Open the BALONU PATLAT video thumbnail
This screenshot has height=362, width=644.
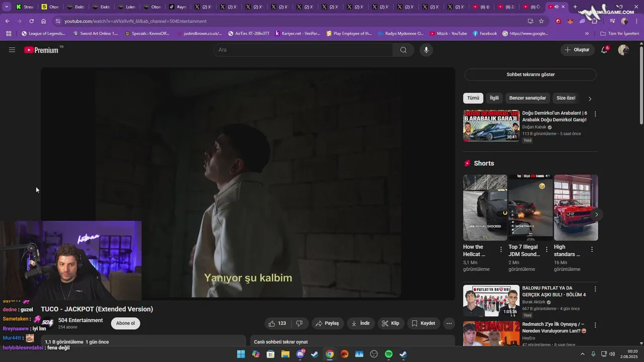[491, 301]
